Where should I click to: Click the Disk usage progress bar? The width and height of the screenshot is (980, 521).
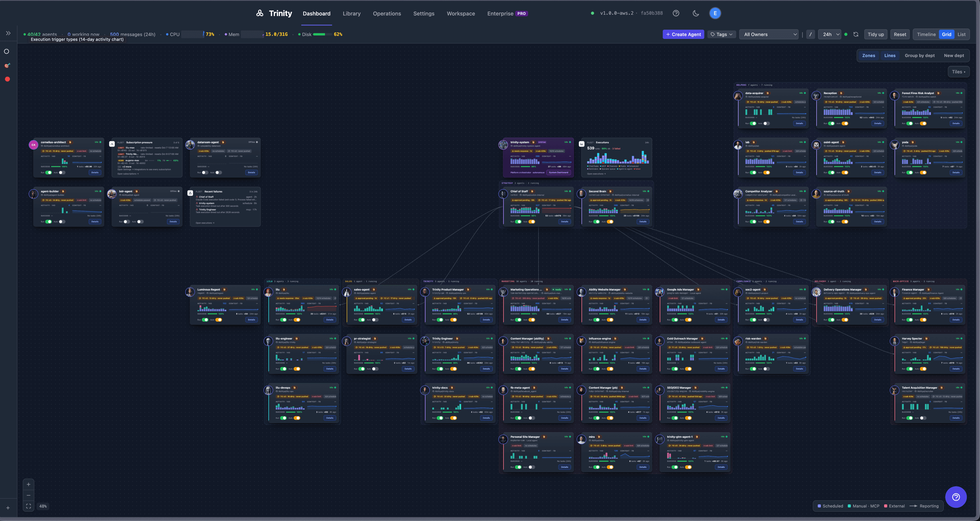click(322, 34)
